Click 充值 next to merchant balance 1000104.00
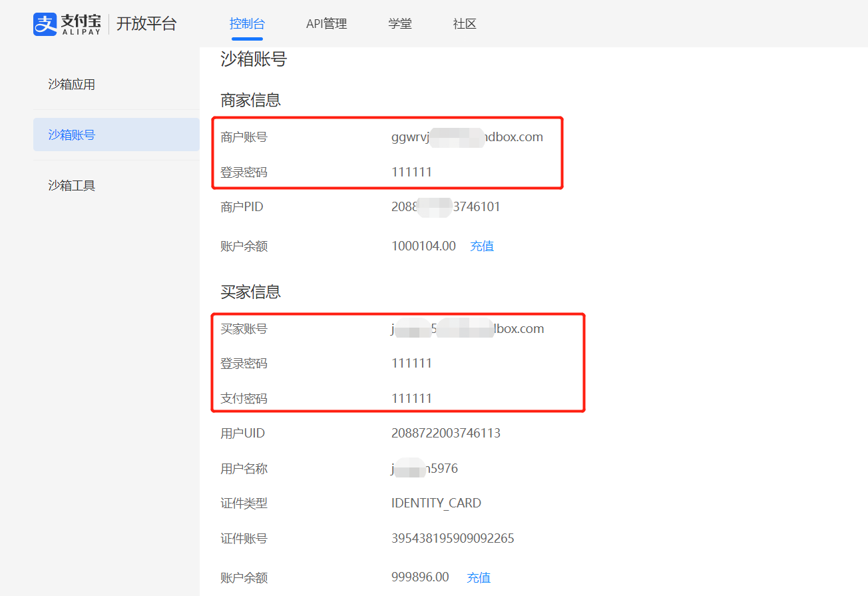Viewport: 868px width, 596px height. (x=482, y=246)
